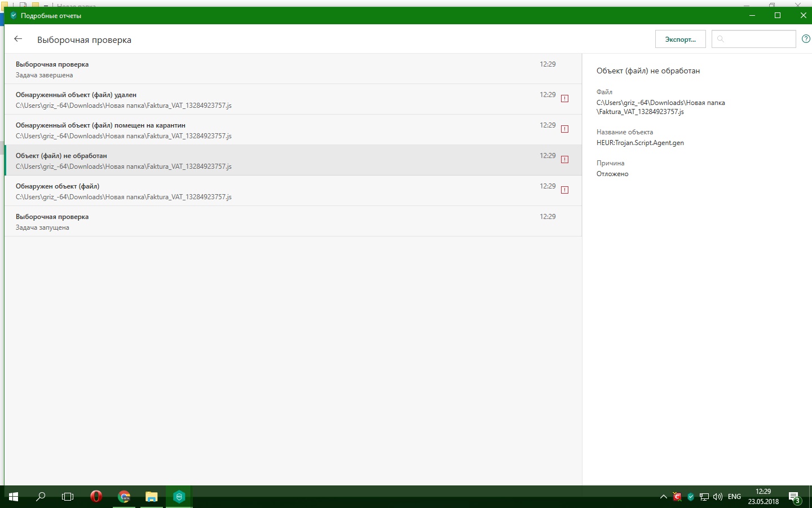Click the 'Файл' label in details panel

pos(604,92)
